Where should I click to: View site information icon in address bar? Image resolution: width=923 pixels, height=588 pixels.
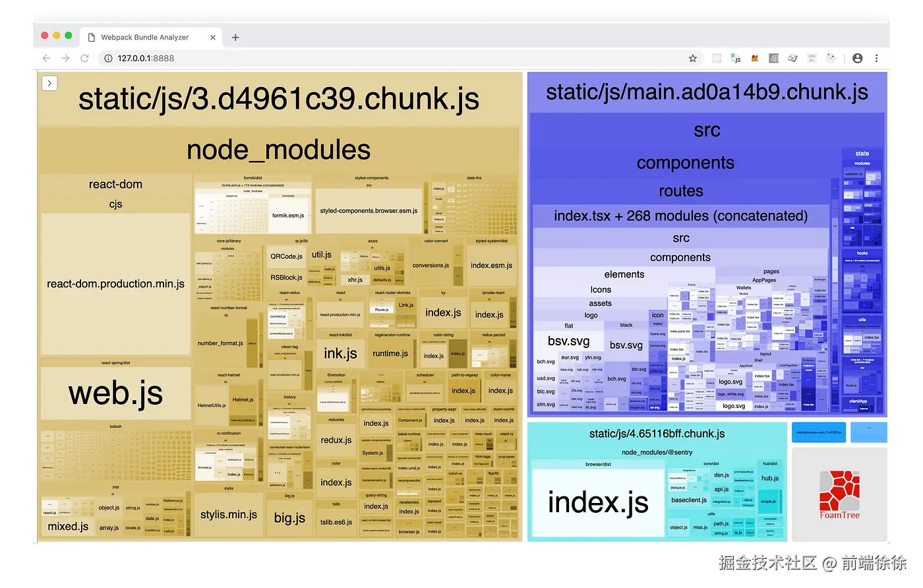pos(108,58)
